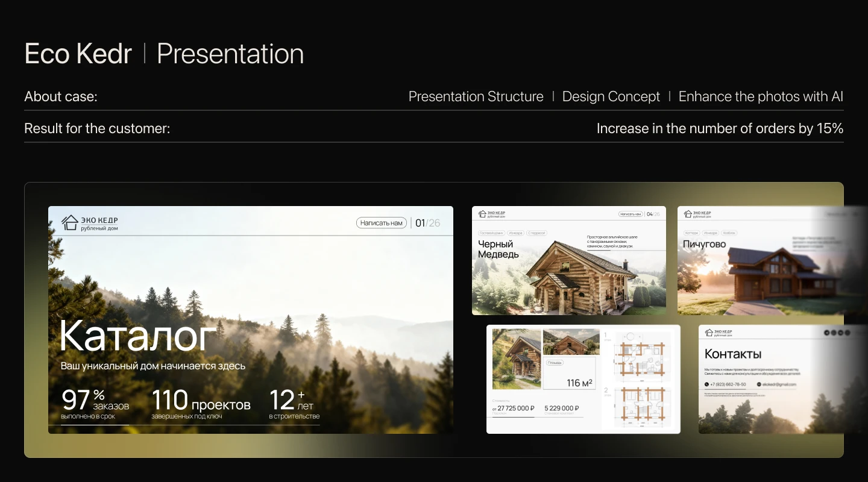868x482 pixels.
Task: Click the 04/26 slide counter
Action: [x=653, y=214]
